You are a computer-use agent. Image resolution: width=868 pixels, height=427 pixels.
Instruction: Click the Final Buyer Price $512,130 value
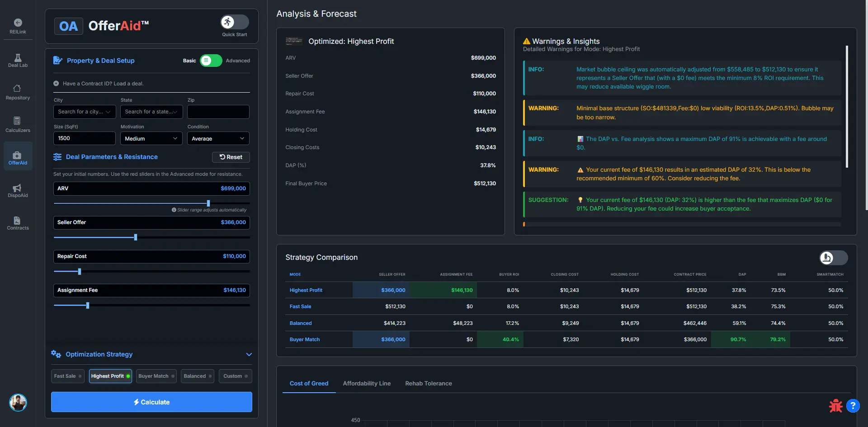(x=485, y=183)
